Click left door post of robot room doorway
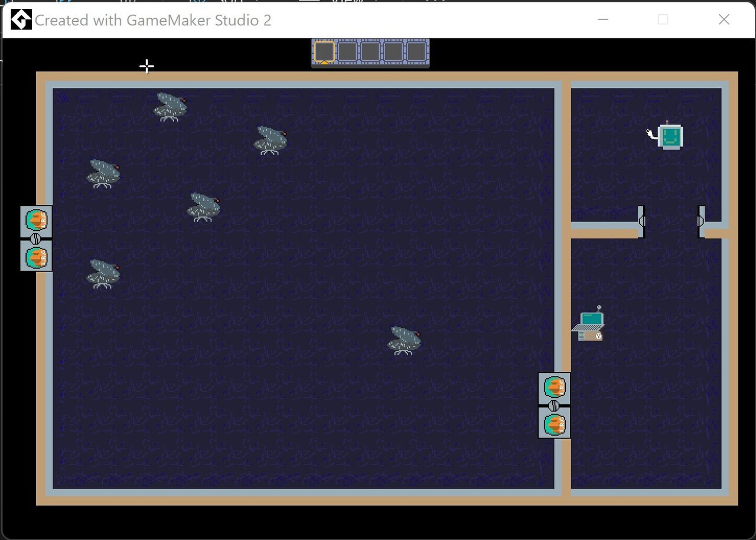The height and width of the screenshot is (540, 756). pos(641,221)
